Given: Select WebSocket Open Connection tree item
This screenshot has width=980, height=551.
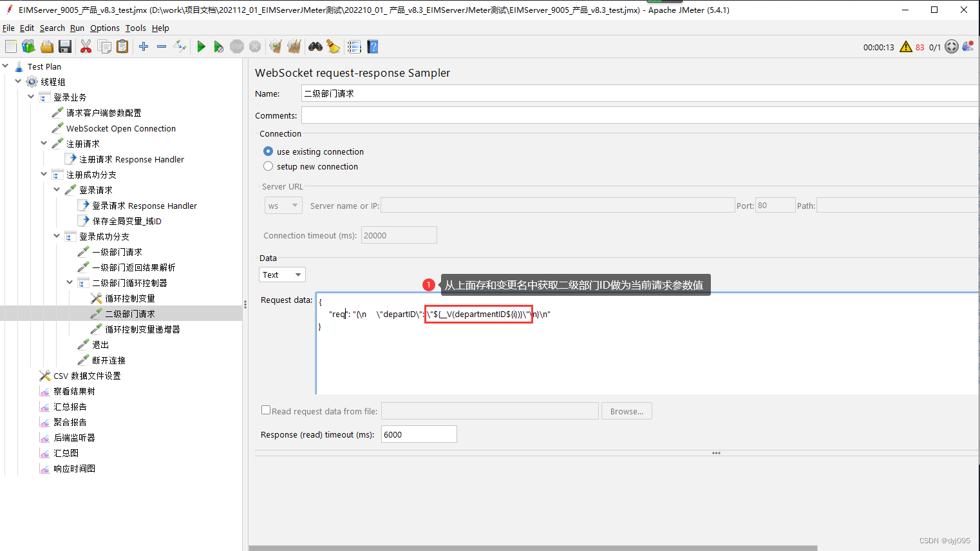Looking at the screenshot, I should point(121,128).
